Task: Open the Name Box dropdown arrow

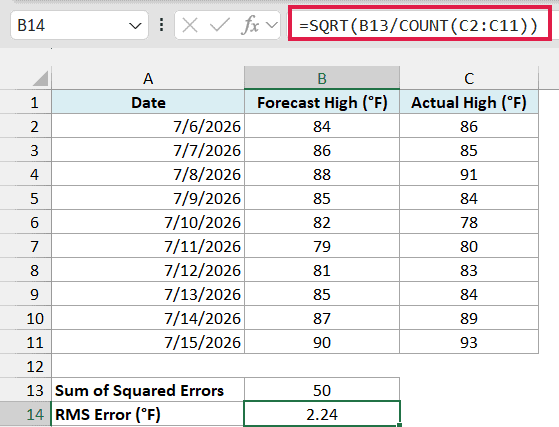Action: point(135,26)
